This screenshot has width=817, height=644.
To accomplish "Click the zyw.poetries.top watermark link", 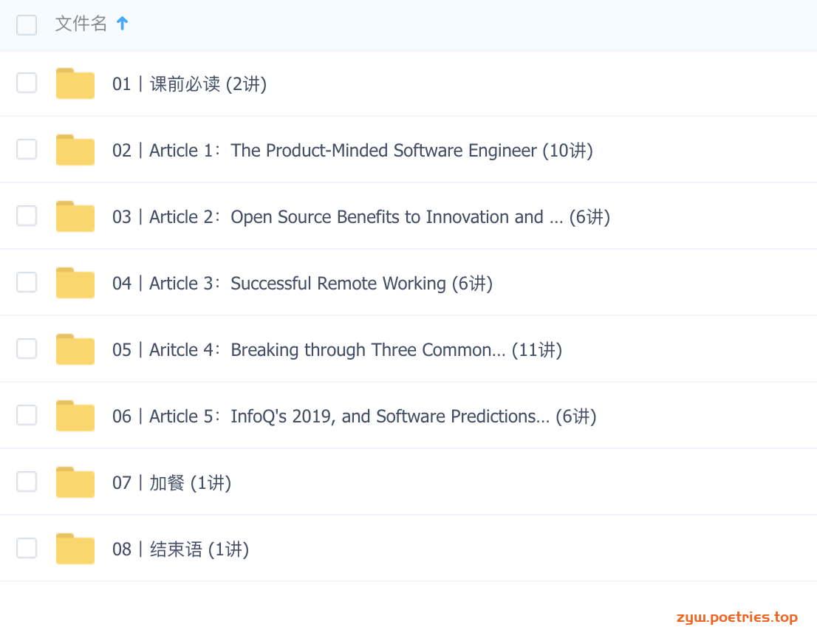I will pyautogui.click(x=736, y=617).
